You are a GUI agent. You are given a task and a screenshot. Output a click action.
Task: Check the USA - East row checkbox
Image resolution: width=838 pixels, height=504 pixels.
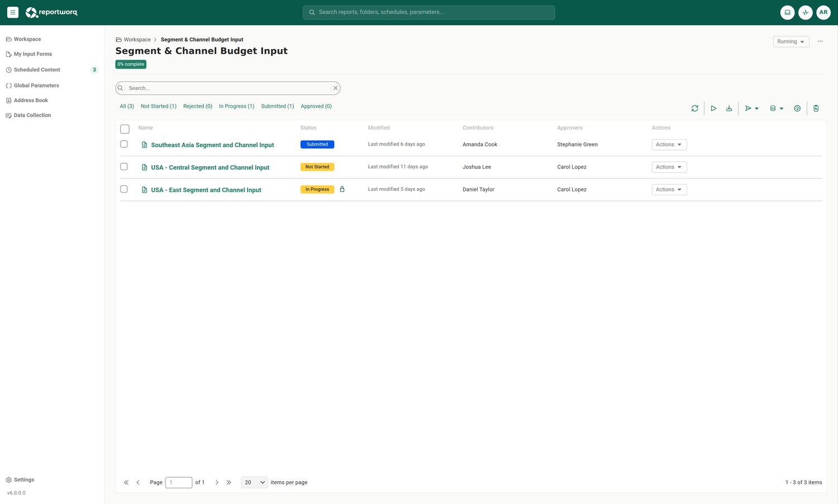(x=124, y=189)
